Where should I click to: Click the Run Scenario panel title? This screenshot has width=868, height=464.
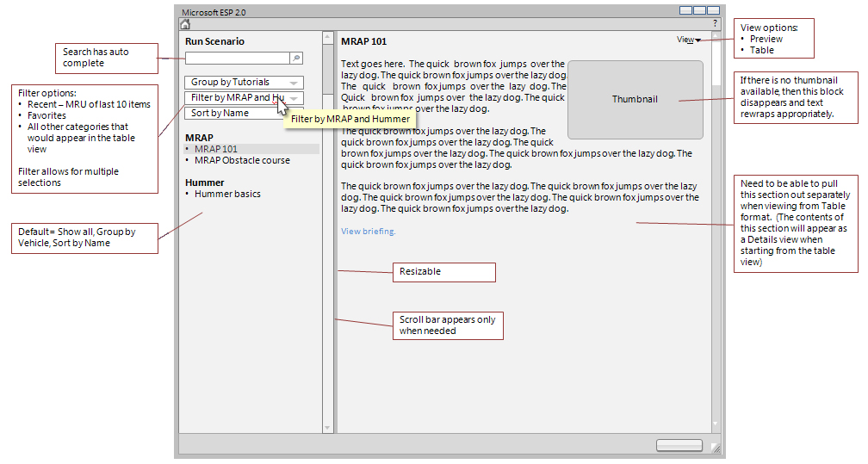click(214, 41)
